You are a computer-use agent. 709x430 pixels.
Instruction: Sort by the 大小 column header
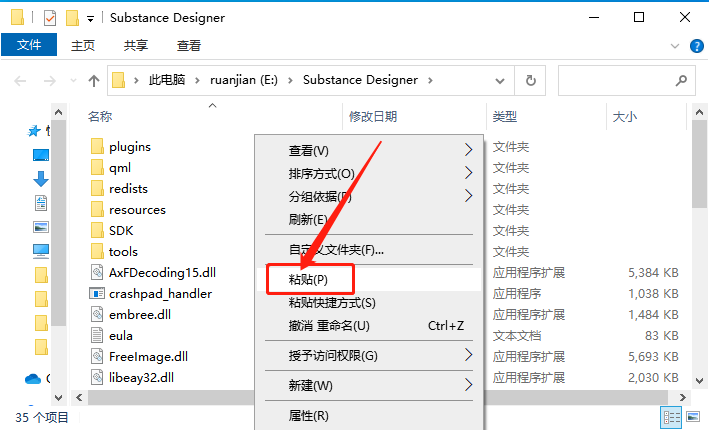pyautogui.click(x=625, y=117)
